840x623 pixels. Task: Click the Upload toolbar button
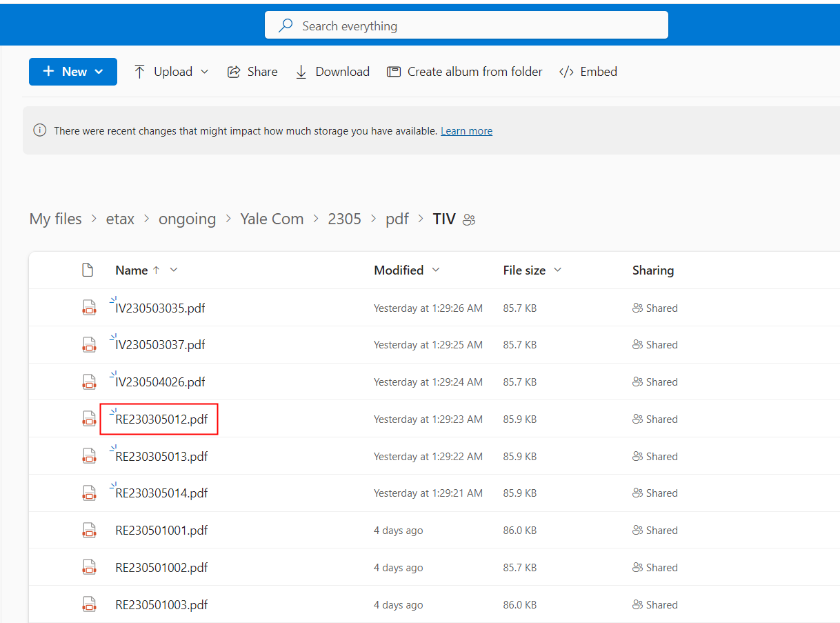click(171, 72)
